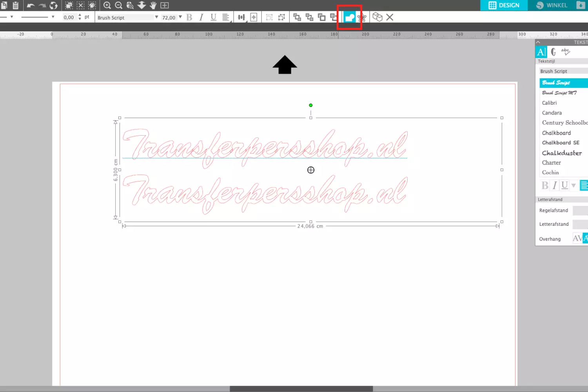The width and height of the screenshot is (588, 392).
Task: Expand underline options arrow in text panel
Action: pyautogui.click(x=573, y=185)
